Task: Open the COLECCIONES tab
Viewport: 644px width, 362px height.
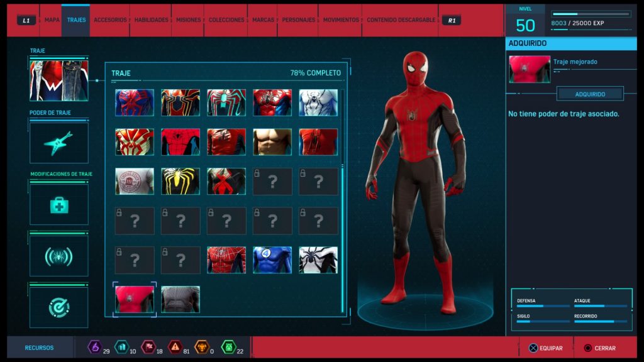Action: (226, 19)
